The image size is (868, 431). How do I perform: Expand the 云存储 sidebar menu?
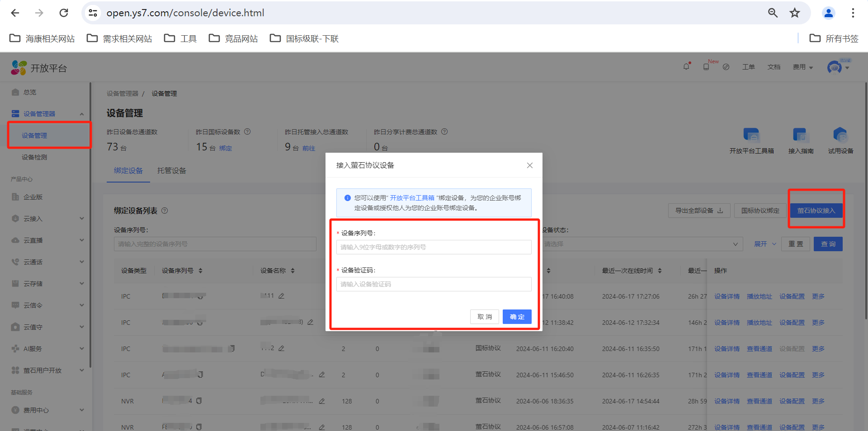[x=82, y=284]
